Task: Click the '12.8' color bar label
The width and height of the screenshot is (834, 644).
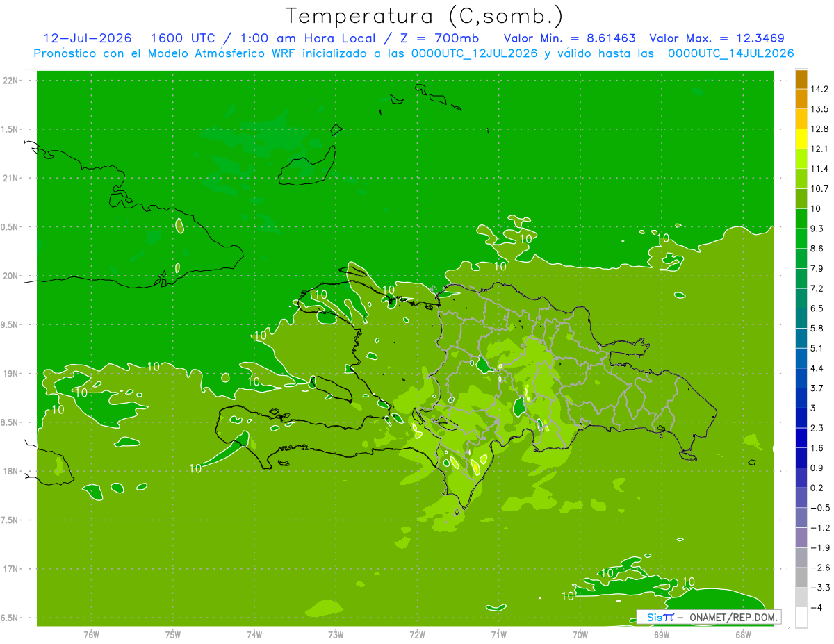Action: click(819, 129)
